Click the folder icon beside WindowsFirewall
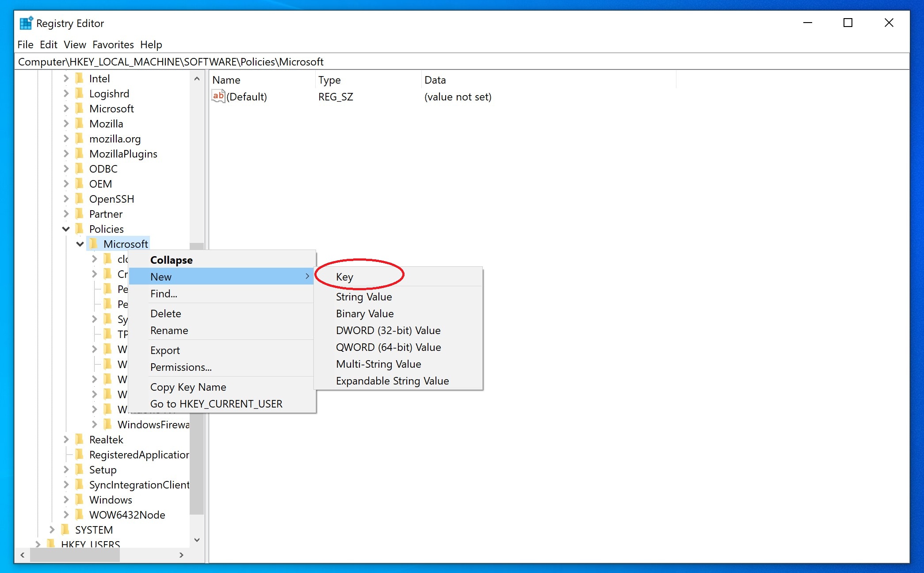 pos(108,424)
